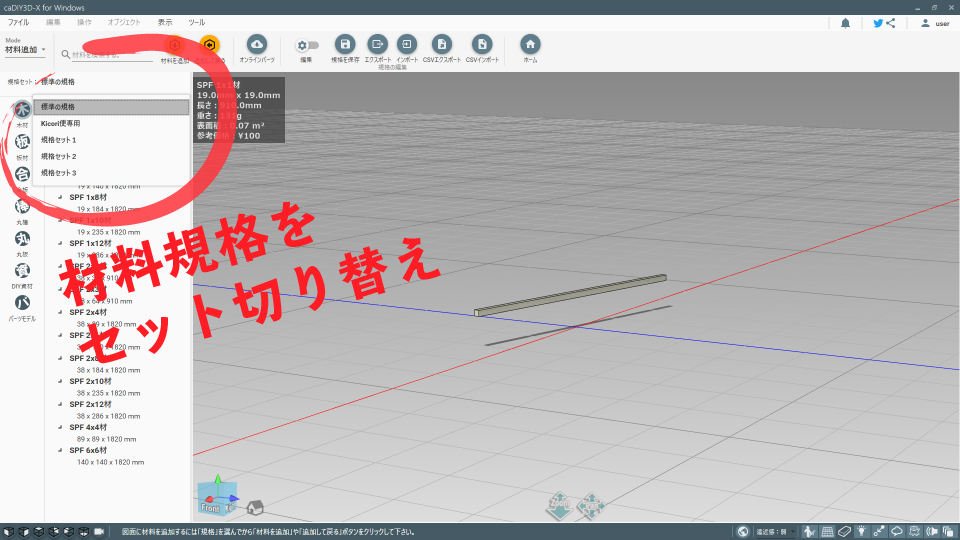Select SPF 1x8材 in material list
Viewport: 960px width, 540px height.
88,197
